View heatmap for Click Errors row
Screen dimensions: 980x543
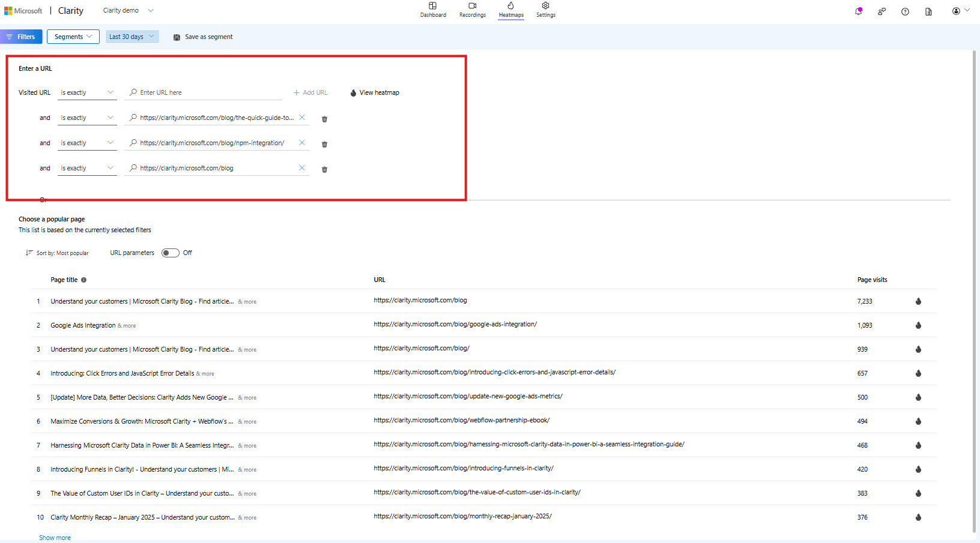pos(918,373)
